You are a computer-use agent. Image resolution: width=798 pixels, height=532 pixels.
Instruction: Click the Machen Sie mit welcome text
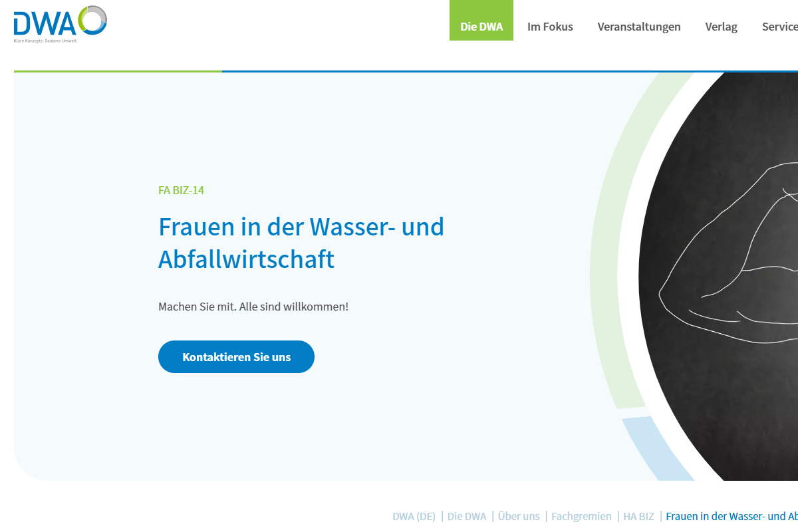pos(253,307)
